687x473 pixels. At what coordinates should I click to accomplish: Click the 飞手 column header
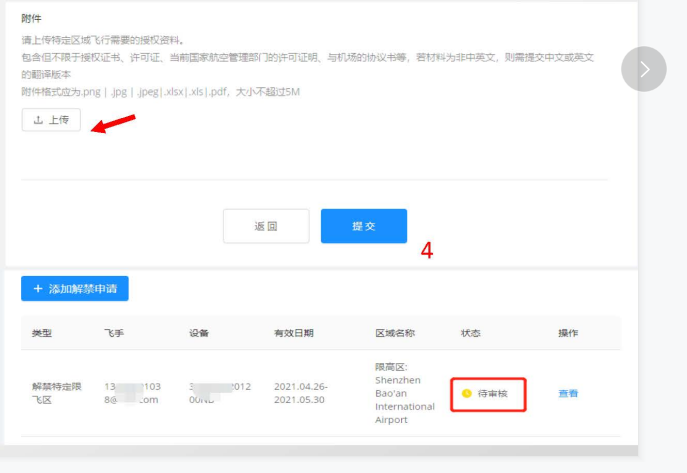[114, 333]
